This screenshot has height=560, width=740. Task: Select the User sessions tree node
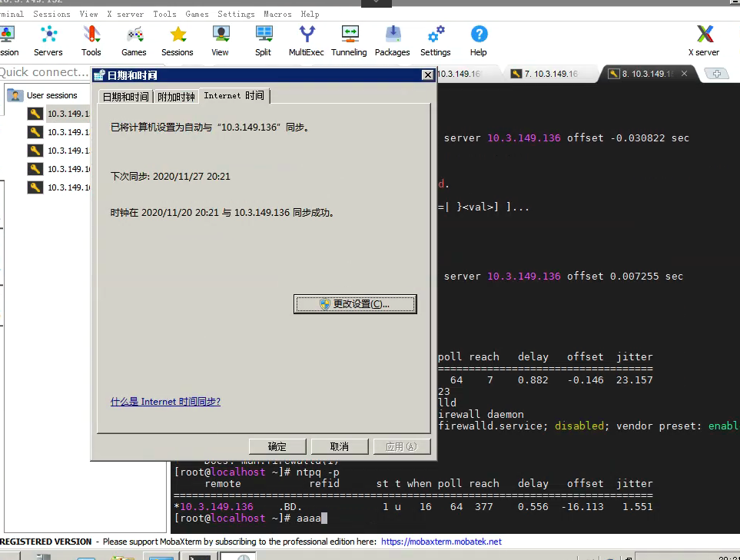click(52, 95)
